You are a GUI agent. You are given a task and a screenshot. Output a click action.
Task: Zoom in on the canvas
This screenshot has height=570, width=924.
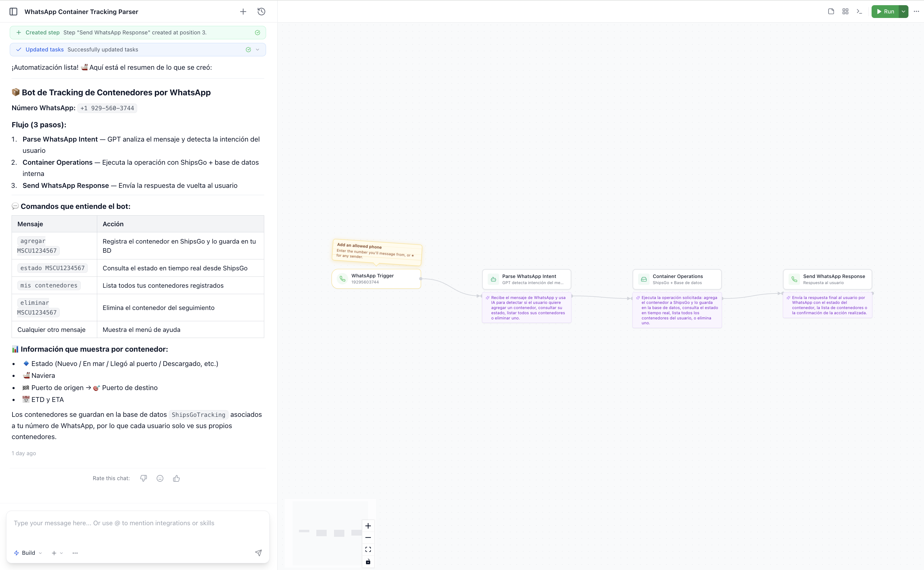[x=368, y=526]
